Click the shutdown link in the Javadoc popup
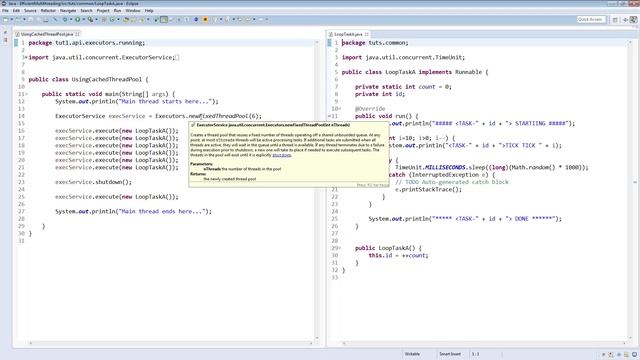Screen dimensions: 640x360 click(282, 155)
